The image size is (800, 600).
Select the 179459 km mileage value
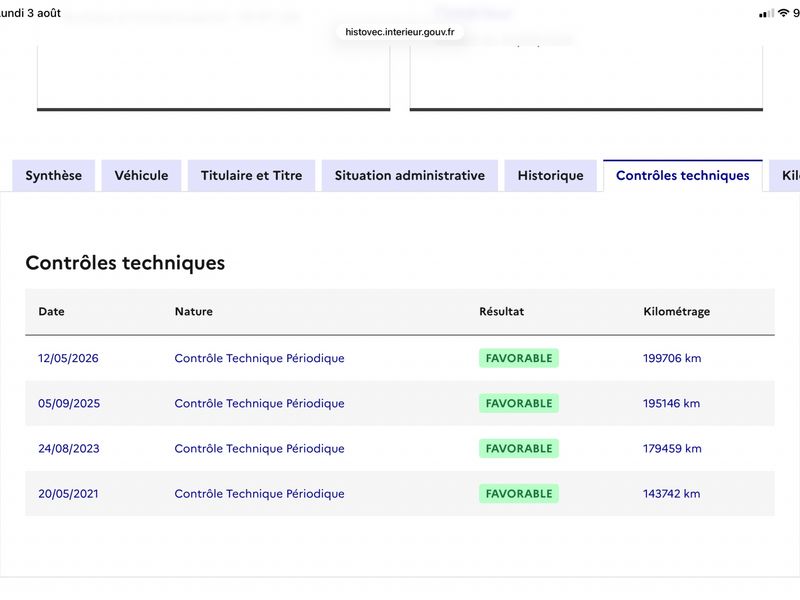tap(672, 448)
